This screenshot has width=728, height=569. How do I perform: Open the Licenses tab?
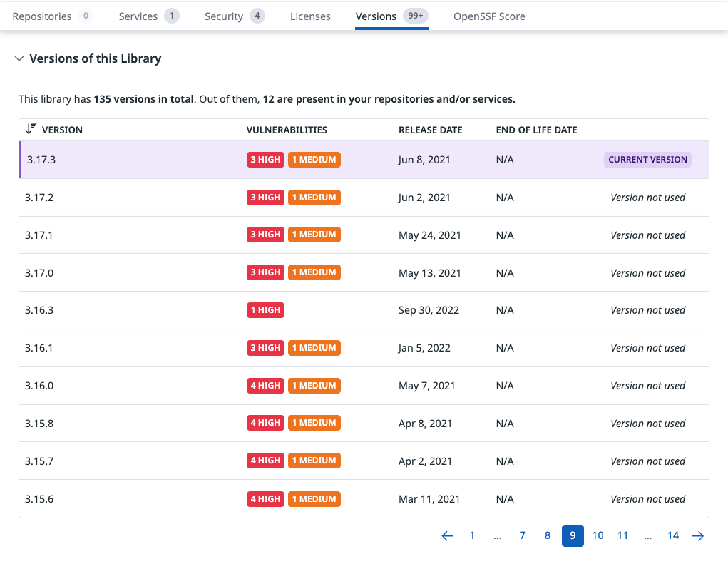click(x=310, y=16)
